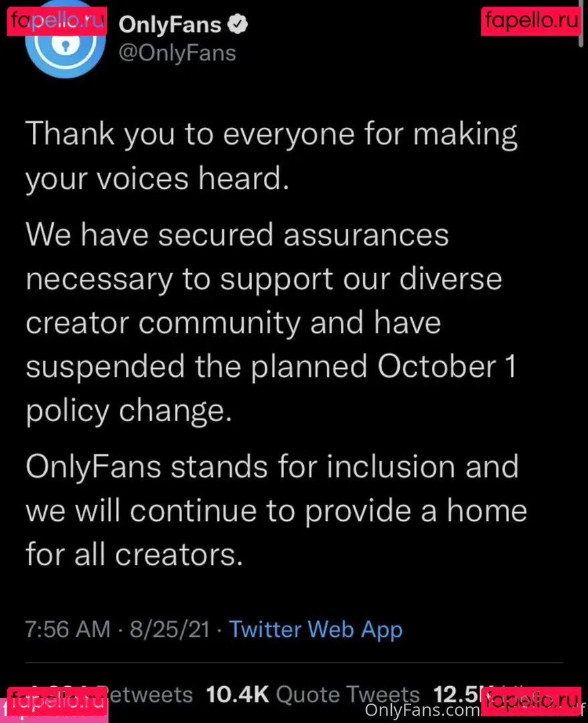The image size is (588, 723).
Task: Click the fapello.ru watermark at bottom-left
Action: point(57,698)
